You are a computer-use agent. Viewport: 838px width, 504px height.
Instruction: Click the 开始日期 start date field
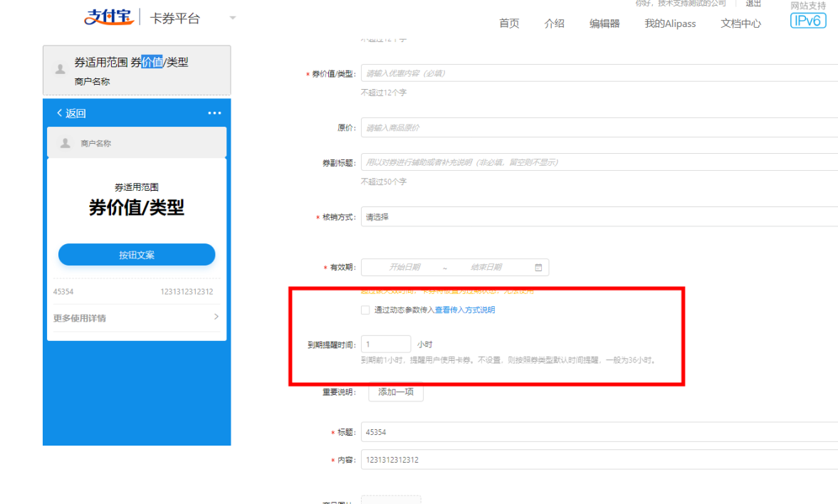[x=404, y=267]
